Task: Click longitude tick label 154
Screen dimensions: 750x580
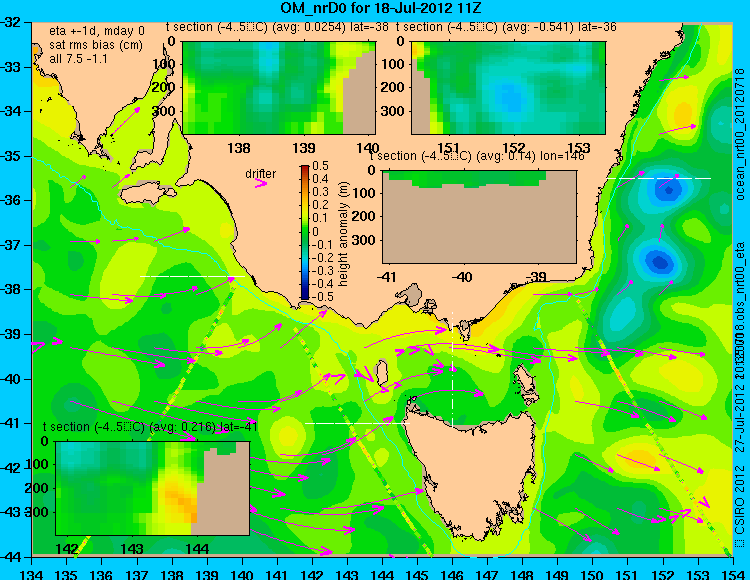Action: tap(732, 574)
